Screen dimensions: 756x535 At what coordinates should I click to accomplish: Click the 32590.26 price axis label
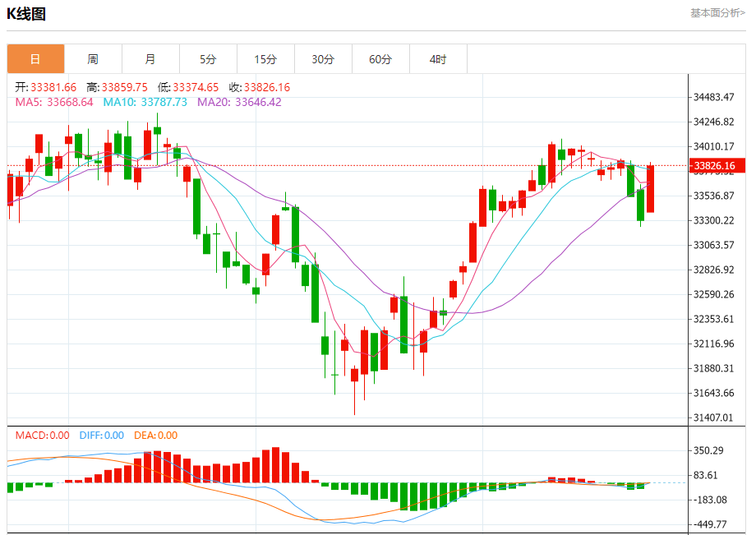tap(713, 294)
